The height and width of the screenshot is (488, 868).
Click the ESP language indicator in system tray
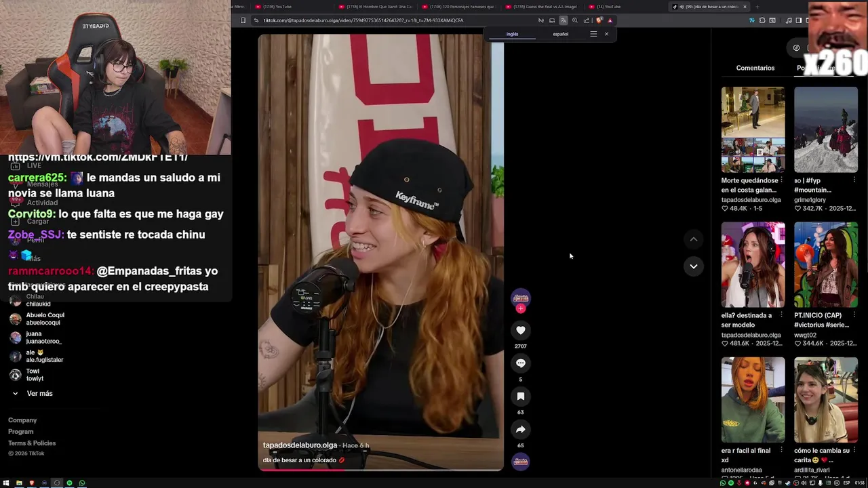(x=847, y=483)
